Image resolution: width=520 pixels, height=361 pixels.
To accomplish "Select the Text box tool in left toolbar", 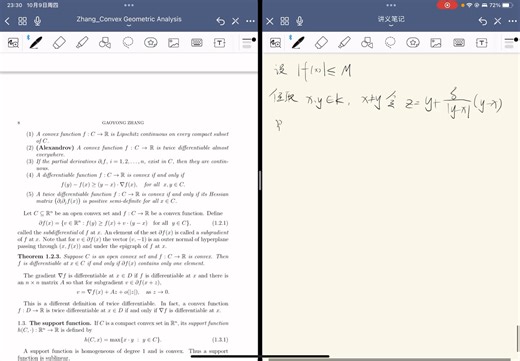I will coord(219,43).
